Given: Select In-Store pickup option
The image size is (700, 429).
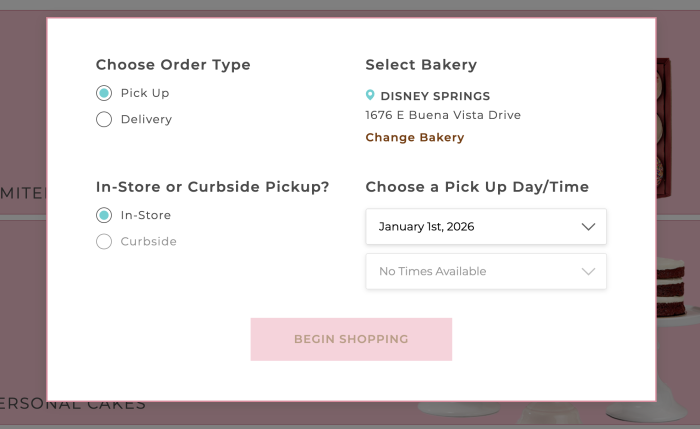Looking at the screenshot, I should [104, 215].
